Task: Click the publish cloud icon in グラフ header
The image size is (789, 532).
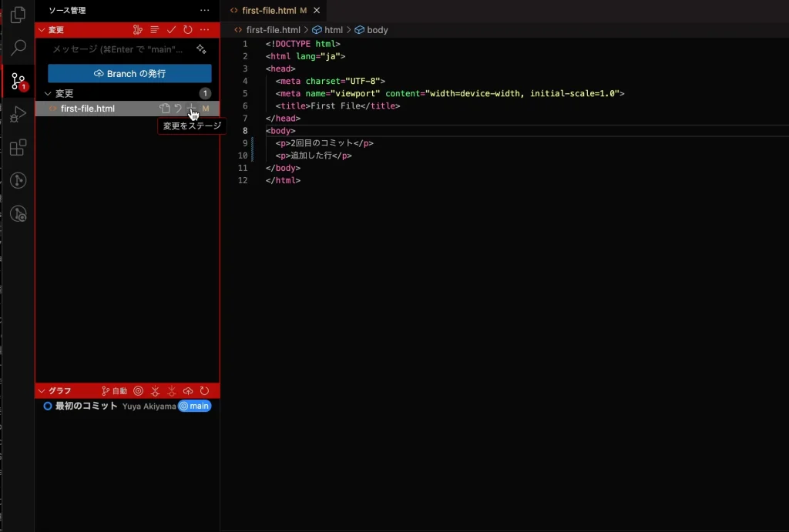Action: (188, 390)
